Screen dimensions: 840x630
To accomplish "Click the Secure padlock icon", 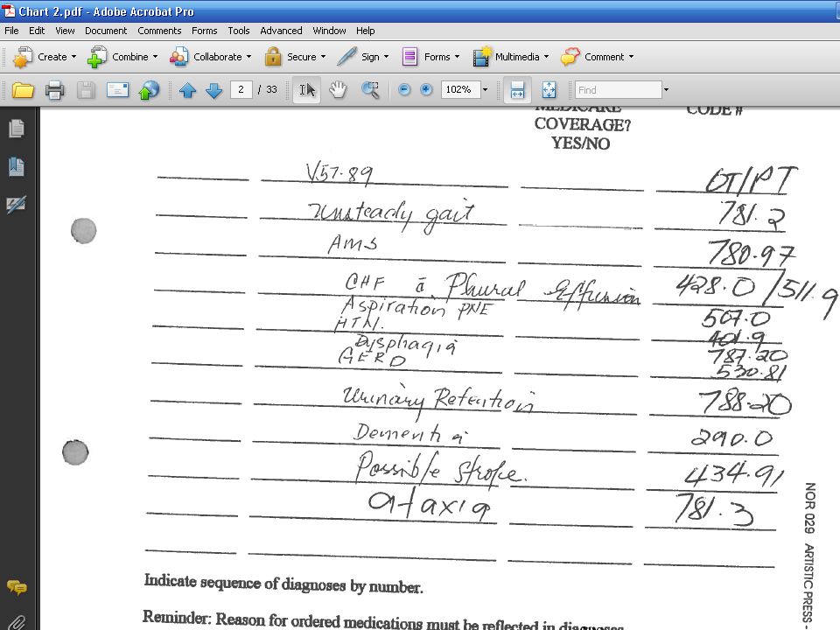I will [x=273, y=57].
